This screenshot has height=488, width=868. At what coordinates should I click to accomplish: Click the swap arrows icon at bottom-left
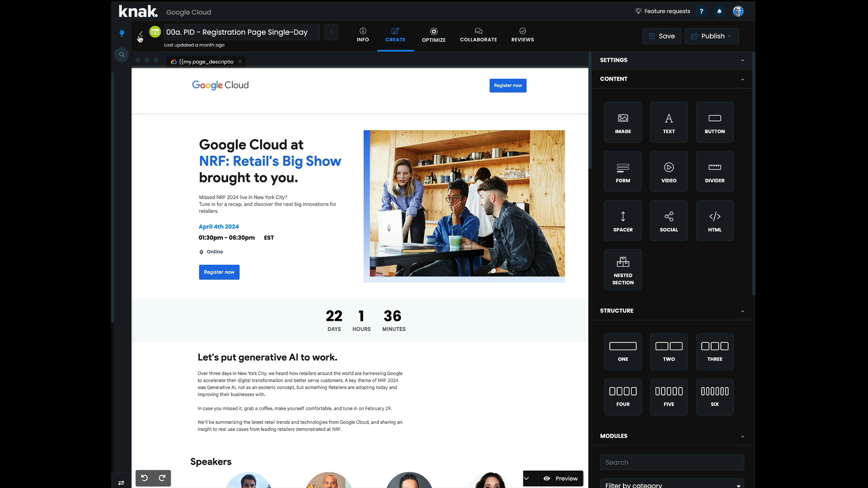pyautogui.click(x=121, y=483)
